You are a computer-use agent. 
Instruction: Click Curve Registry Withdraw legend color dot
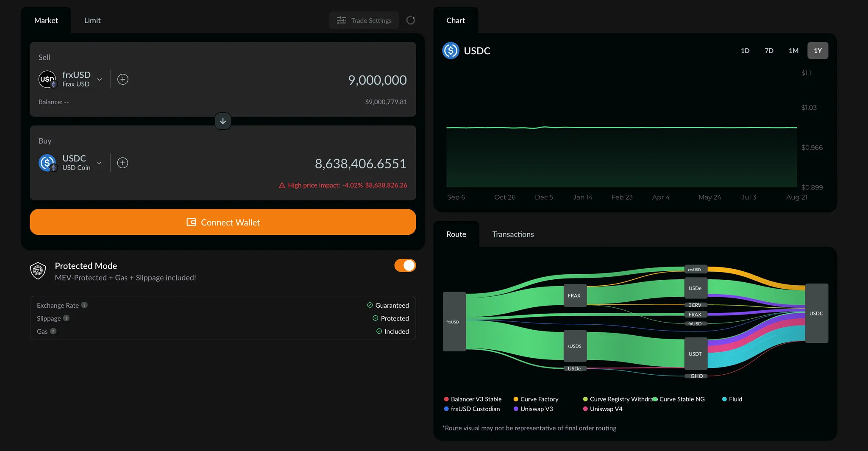[x=585, y=399]
